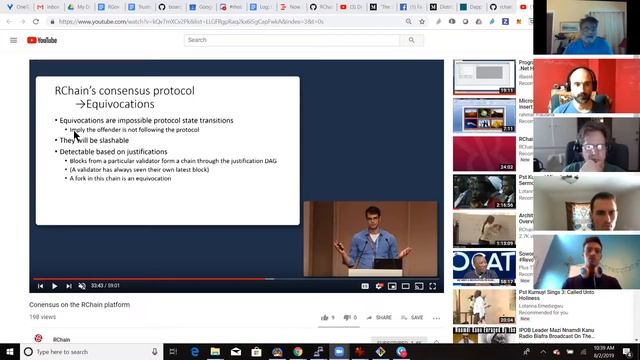Open the RChain channel name link
The height and width of the screenshot is (360, 640).
62,340
